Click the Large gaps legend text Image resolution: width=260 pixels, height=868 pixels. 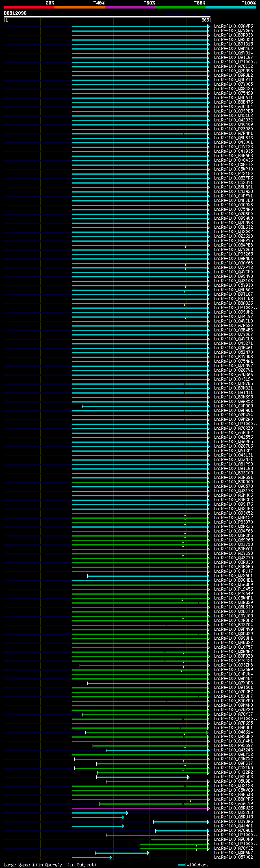[x=50, y=865]
